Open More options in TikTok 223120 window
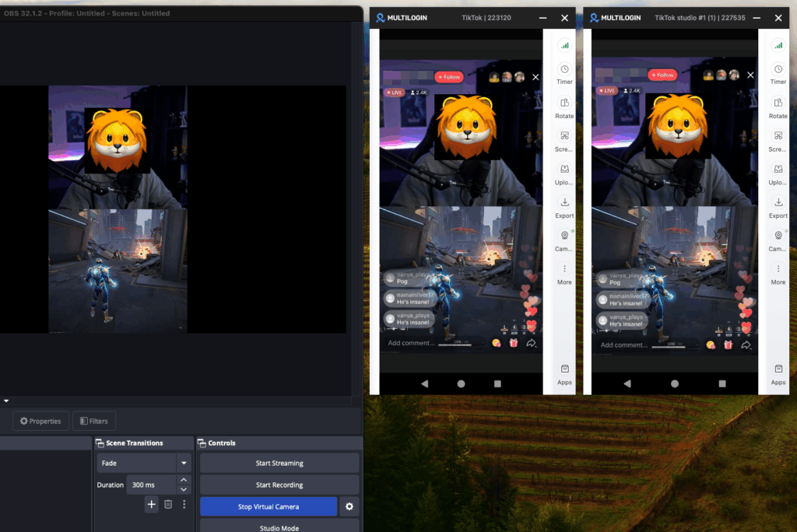797x532 pixels. (x=564, y=273)
